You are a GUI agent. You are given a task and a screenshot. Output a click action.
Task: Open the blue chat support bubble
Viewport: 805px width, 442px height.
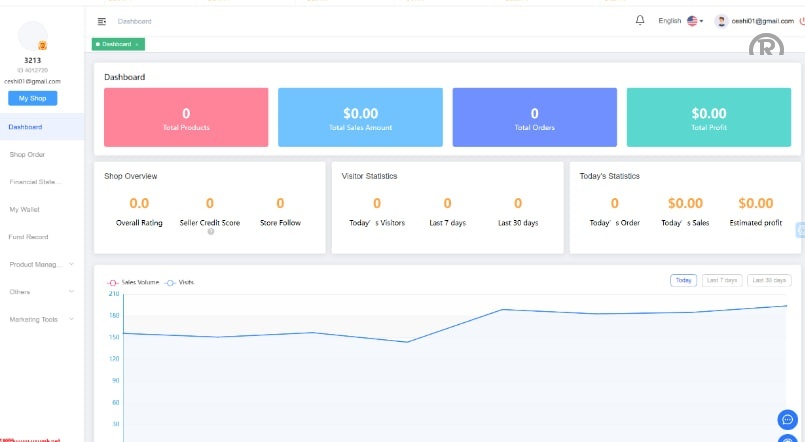787,419
